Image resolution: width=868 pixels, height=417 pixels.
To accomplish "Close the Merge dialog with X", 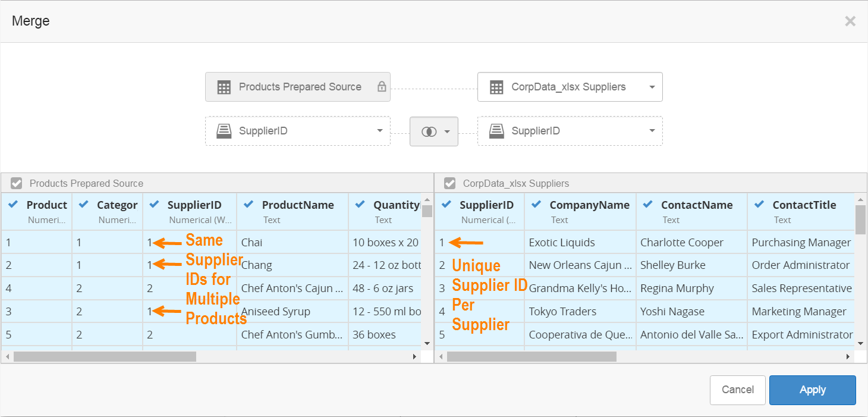I will pos(850,21).
